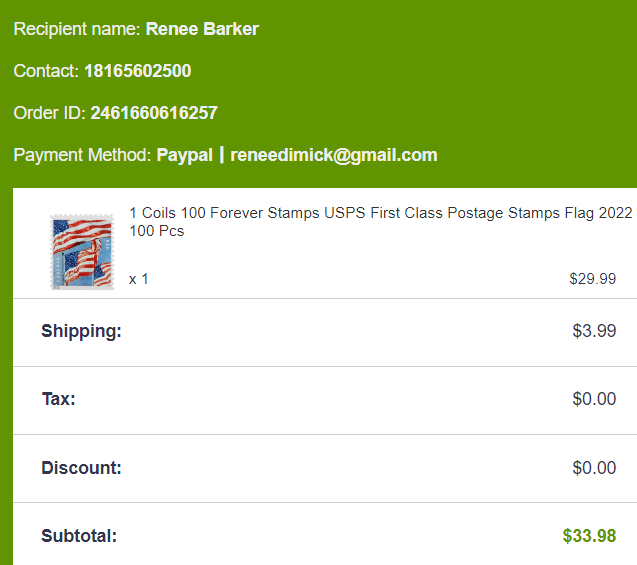Click the Payment Method label
The height and width of the screenshot is (565, 637).
coord(82,155)
